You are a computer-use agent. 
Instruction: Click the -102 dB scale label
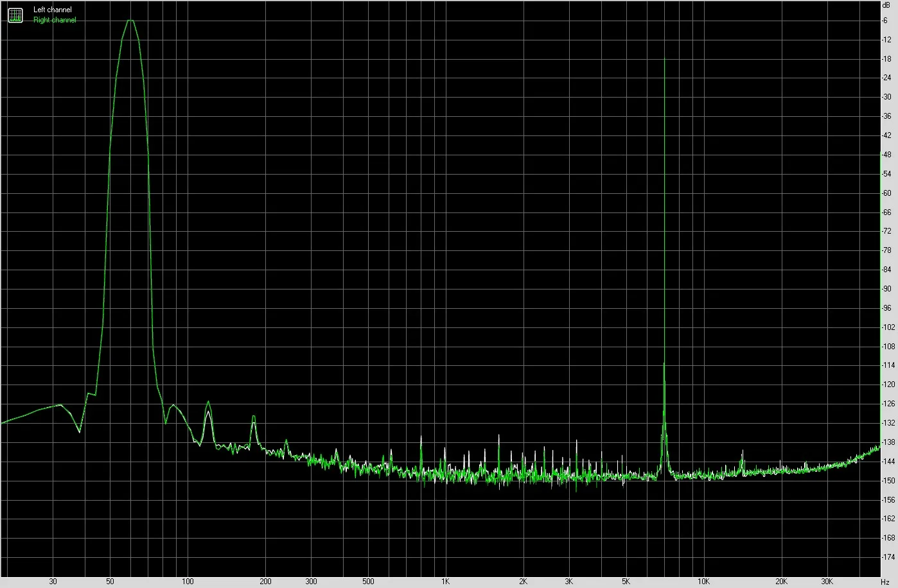pos(888,327)
